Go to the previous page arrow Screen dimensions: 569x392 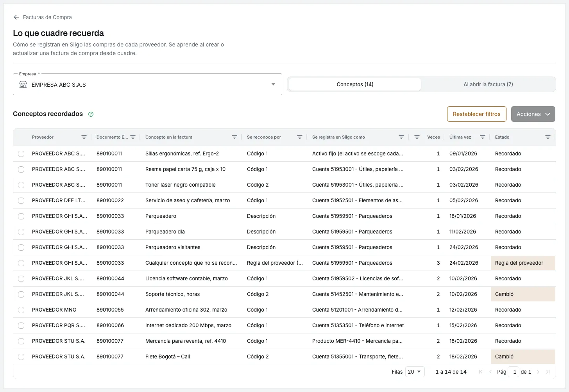pyautogui.click(x=490, y=372)
